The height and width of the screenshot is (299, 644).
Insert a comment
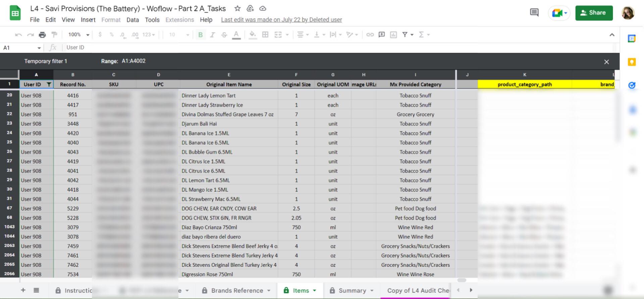pyautogui.click(x=382, y=35)
